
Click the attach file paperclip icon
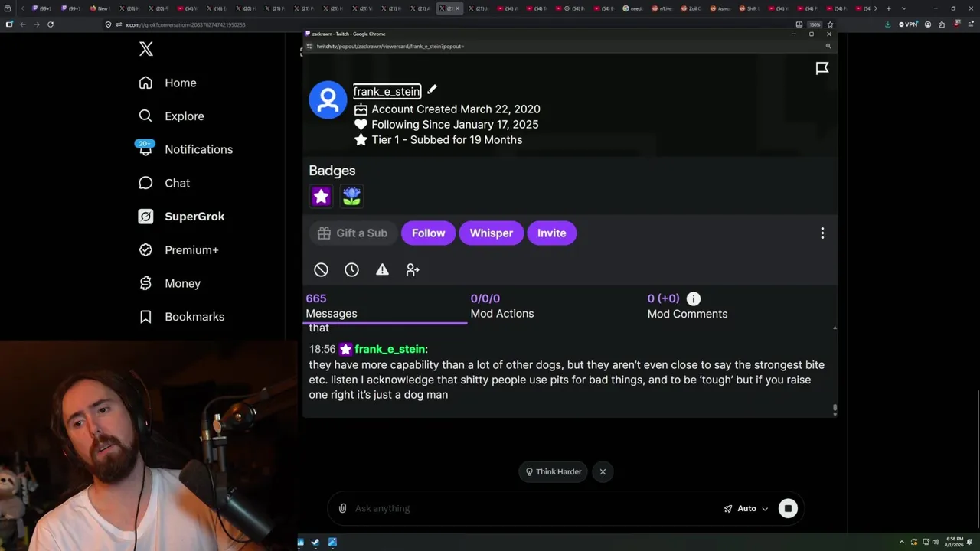tap(343, 509)
